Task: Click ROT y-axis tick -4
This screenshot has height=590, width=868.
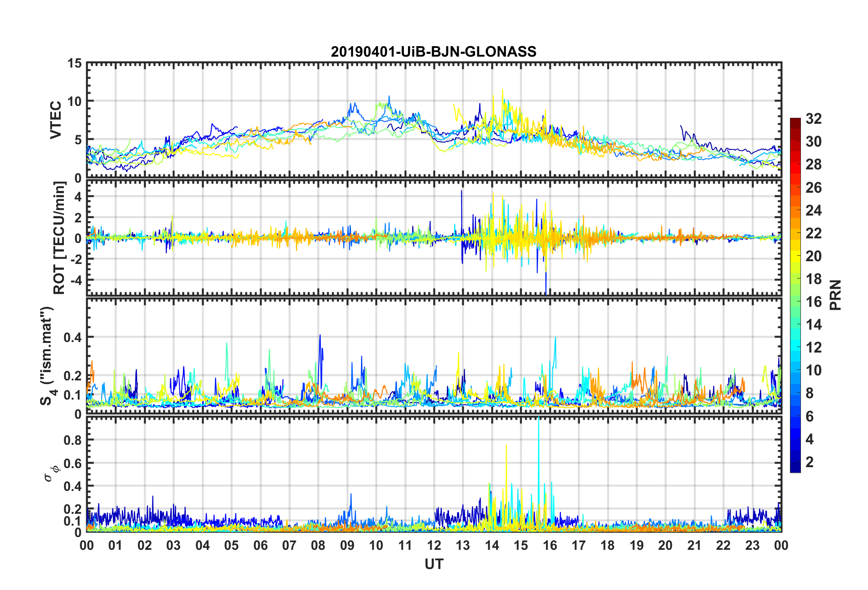Action: click(75, 279)
